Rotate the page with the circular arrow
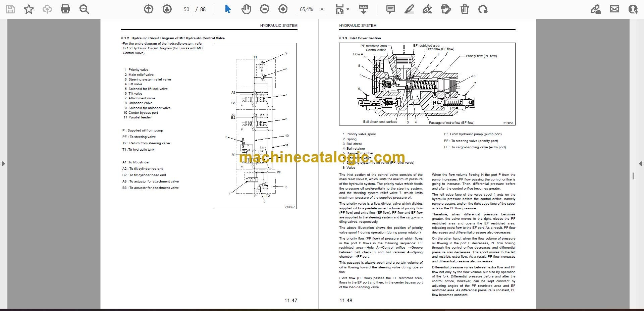 (483, 9)
